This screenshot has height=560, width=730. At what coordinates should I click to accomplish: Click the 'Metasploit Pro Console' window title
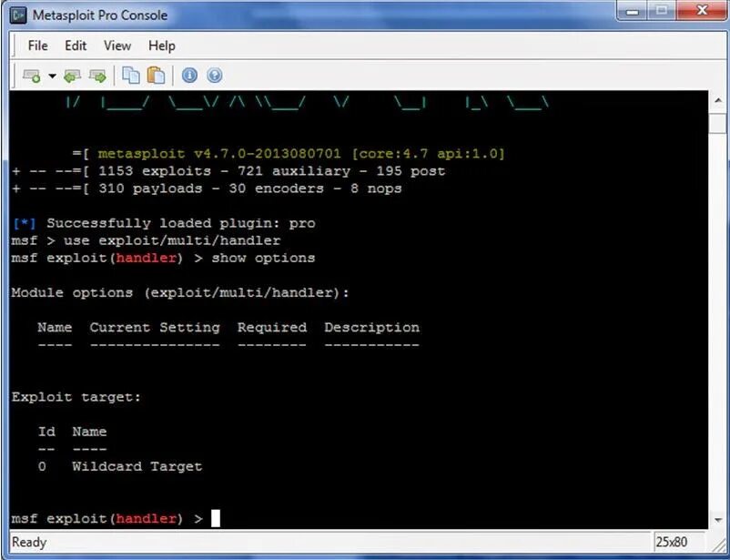[100, 15]
